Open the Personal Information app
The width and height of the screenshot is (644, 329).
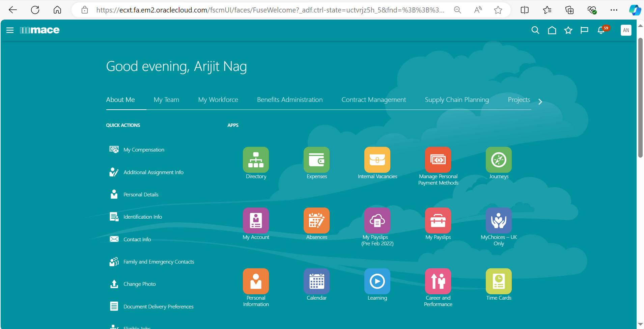pyautogui.click(x=256, y=281)
